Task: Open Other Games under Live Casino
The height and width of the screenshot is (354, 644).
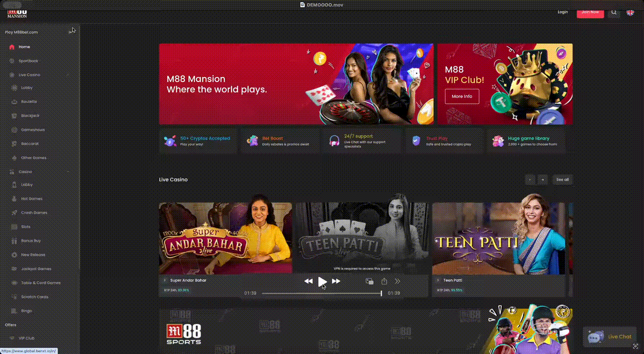Action: [33, 158]
